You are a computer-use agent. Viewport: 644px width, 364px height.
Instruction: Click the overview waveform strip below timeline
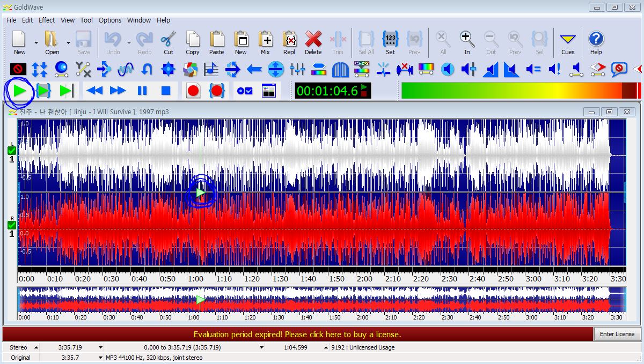coord(322,300)
